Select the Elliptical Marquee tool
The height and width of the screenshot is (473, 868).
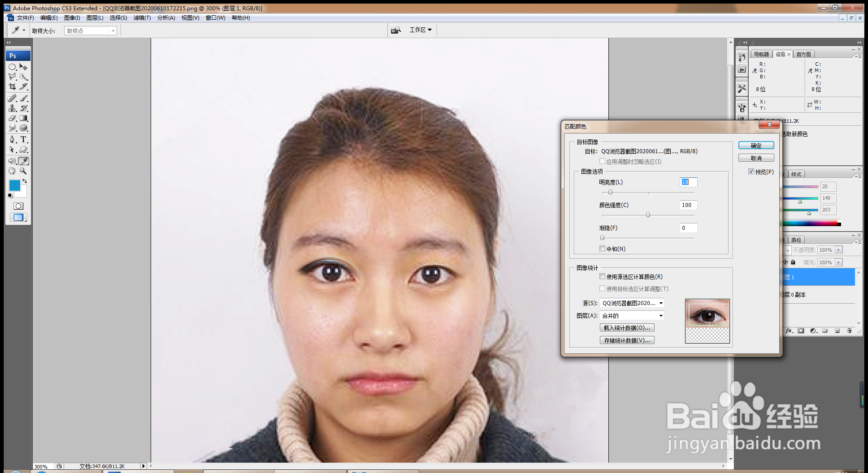(12, 67)
